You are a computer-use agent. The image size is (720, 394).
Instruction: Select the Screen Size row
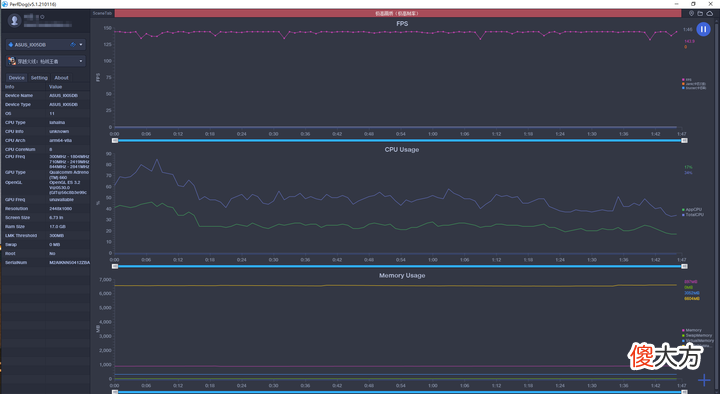pos(46,218)
